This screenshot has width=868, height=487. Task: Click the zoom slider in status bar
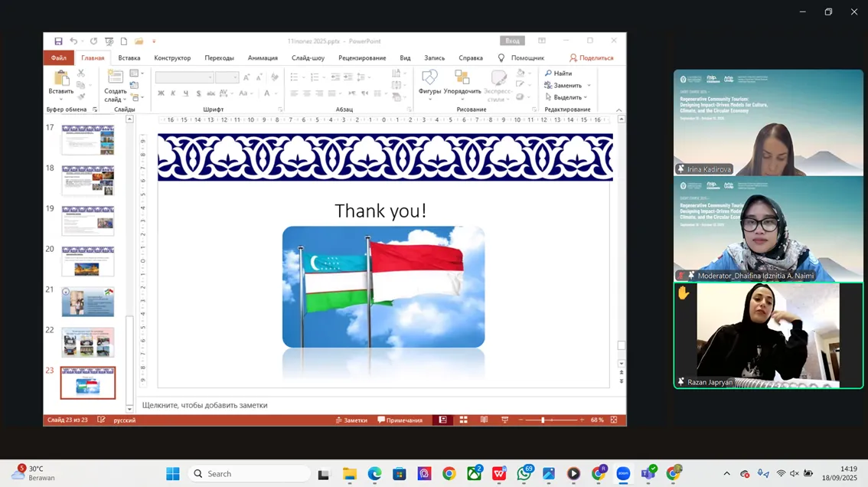click(x=543, y=420)
